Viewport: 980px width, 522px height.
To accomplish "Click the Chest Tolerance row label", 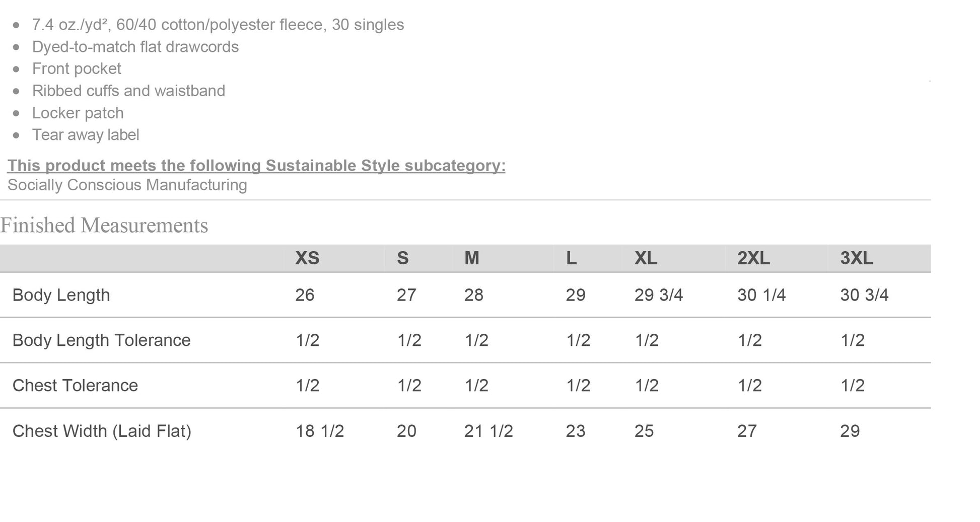I will [75, 386].
